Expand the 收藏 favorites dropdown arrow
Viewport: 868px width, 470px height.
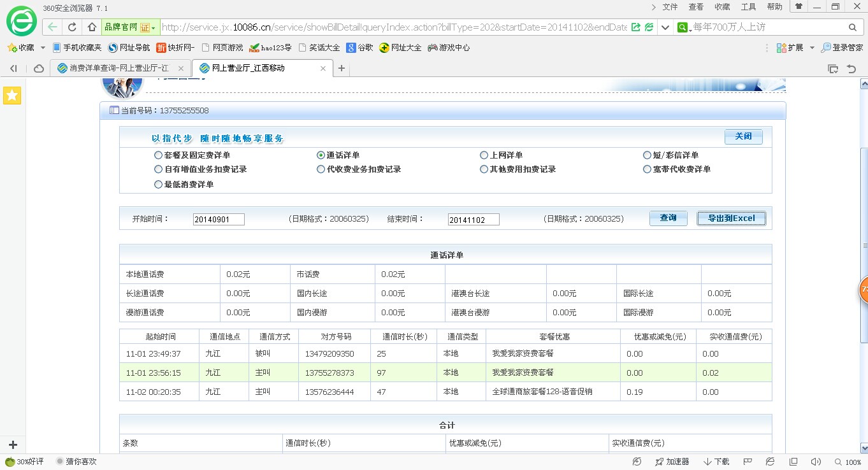pyautogui.click(x=43, y=48)
